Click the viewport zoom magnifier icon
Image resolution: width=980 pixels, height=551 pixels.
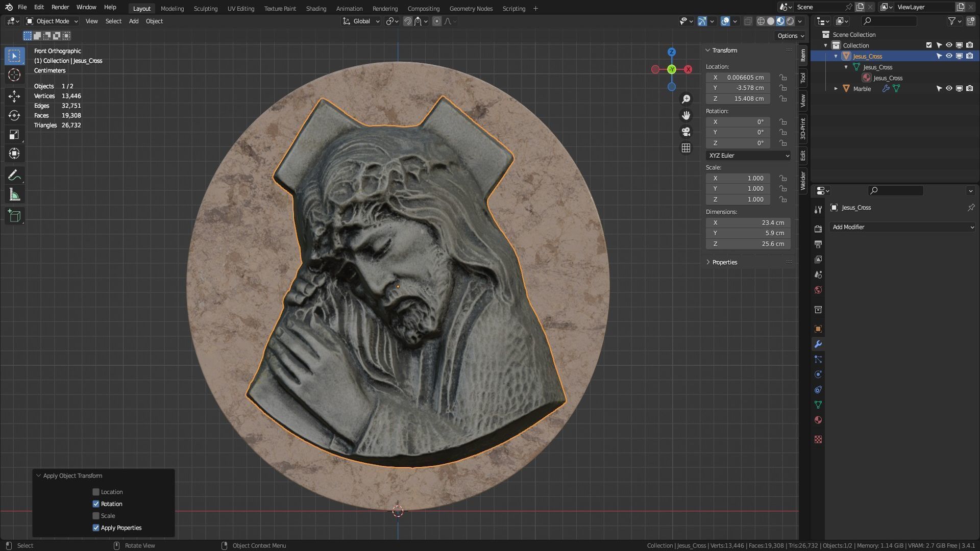click(x=686, y=99)
